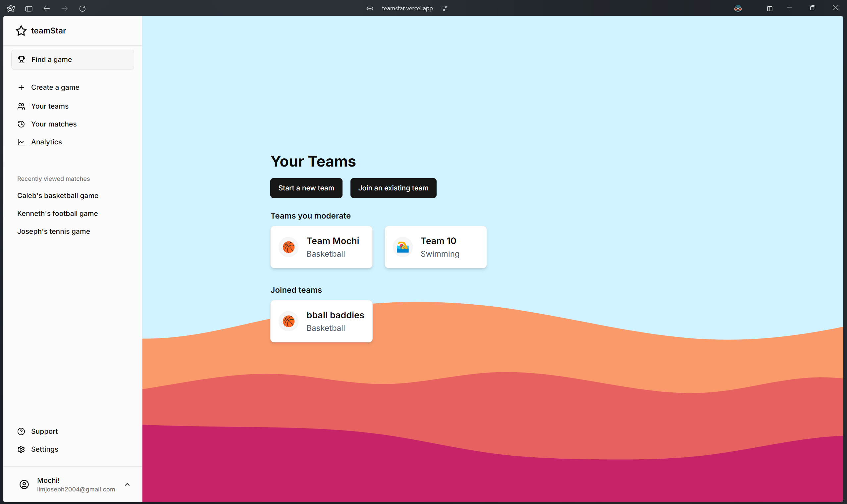Click the trophy icon beside Find a game
Screen dimensions: 847x504
pyautogui.click(x=22, y=60)
